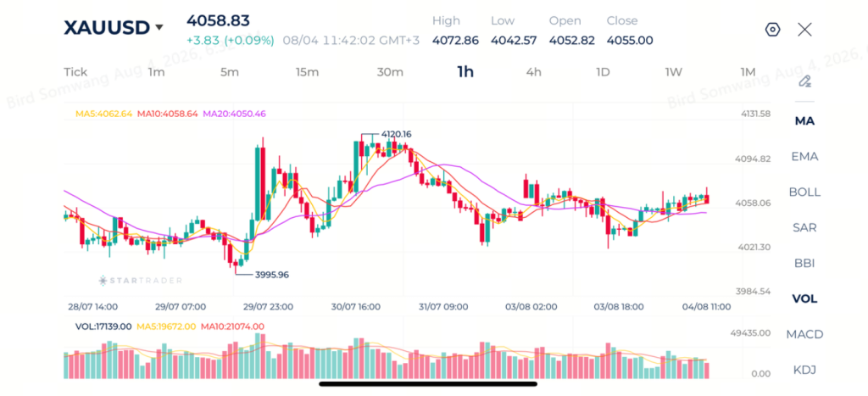Image resolution: width=868 pixels, height=396 pixels.
Task: Toggle the MA indicator
Action: [804, 120]
